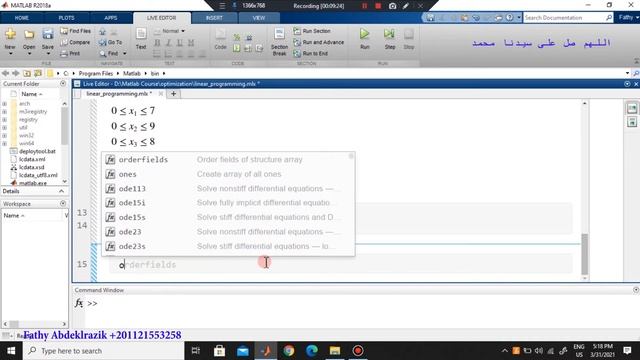Click the Step button

[390, 38]
